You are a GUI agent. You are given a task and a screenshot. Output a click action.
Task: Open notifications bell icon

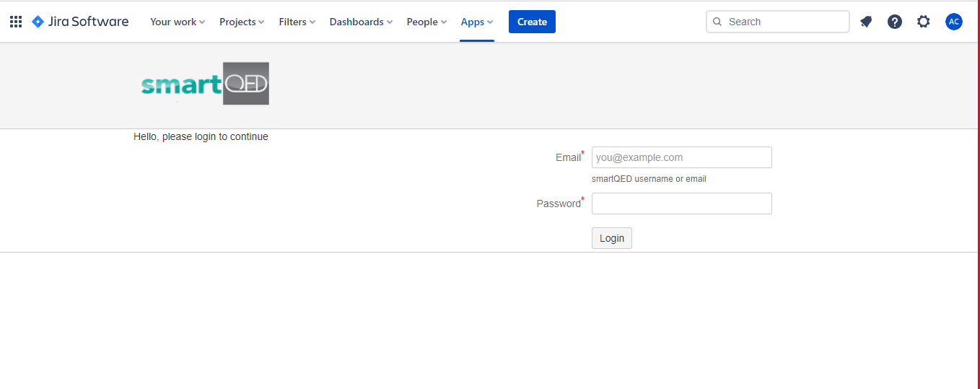tap(866, 22)
